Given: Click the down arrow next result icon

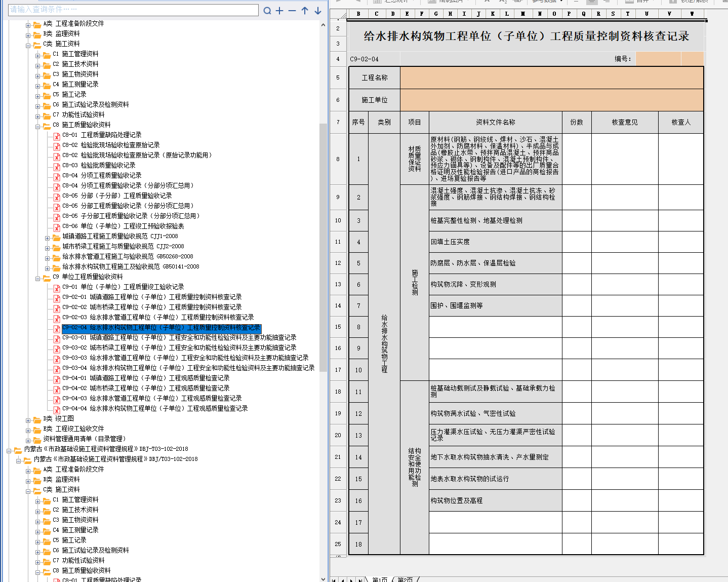Looking at the screenshot, I should point(317,11).
